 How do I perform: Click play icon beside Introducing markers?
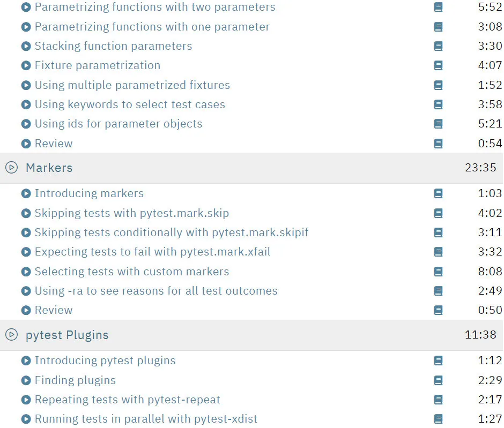26,193
